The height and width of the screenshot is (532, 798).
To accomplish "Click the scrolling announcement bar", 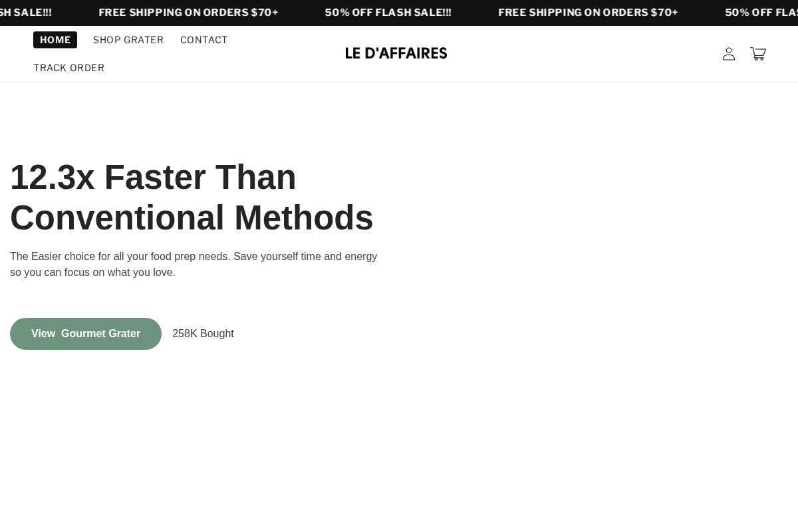I will [399, 12].
